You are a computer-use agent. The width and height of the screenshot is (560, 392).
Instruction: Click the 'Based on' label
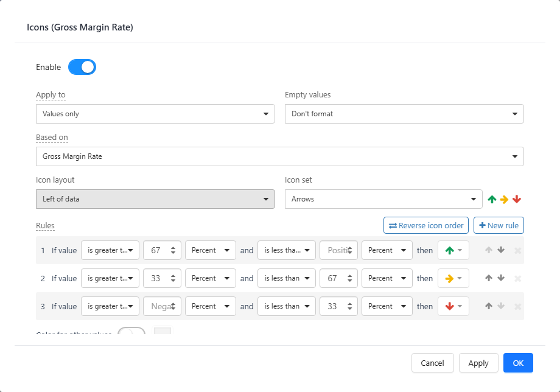(x=52, y=138)
